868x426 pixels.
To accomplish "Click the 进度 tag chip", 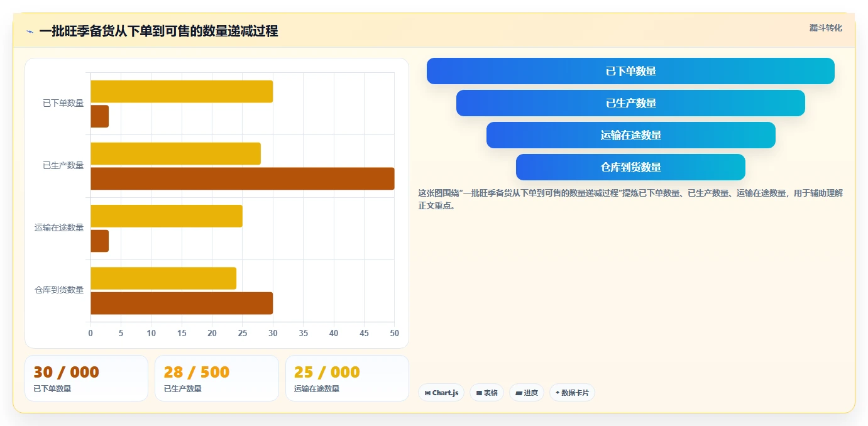I will click(x=527, y=393).
